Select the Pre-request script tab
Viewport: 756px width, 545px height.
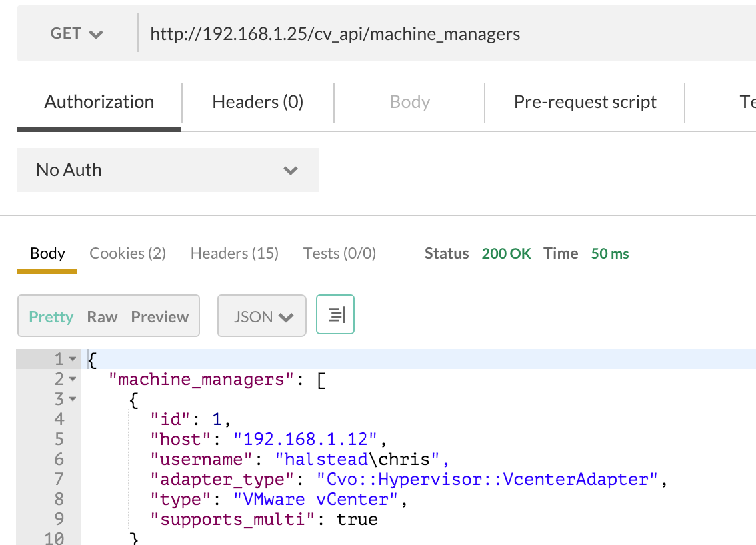(585, 102)
